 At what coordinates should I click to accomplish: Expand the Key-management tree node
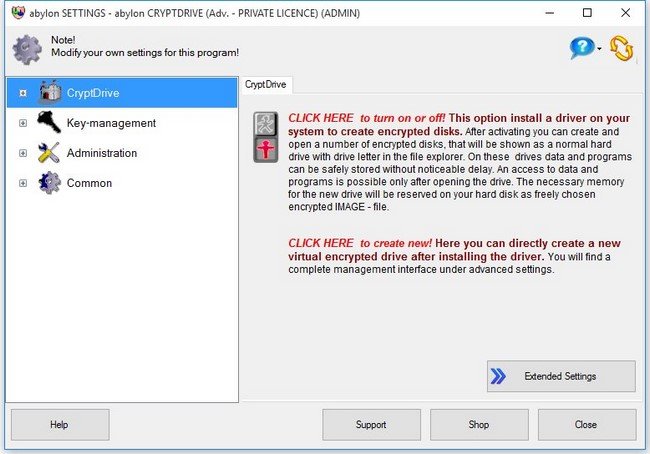[x=23, y=123]
